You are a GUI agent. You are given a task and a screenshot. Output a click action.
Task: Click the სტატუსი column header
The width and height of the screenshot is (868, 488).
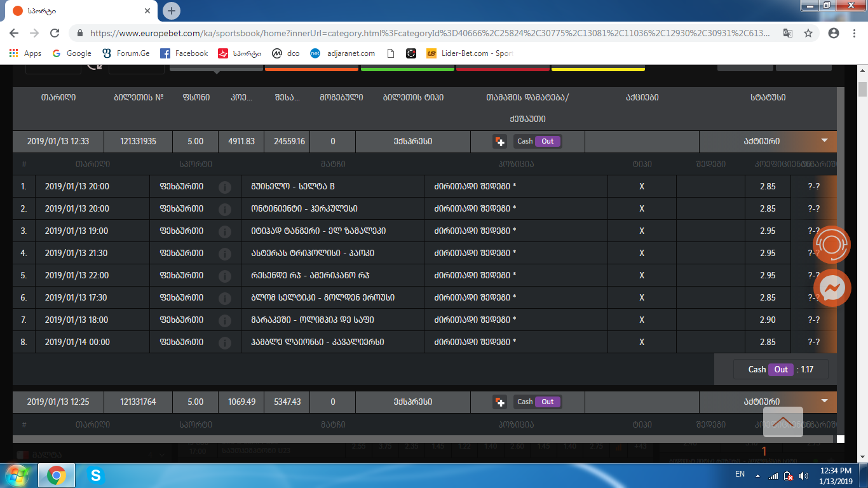click(x=768, y=98)
